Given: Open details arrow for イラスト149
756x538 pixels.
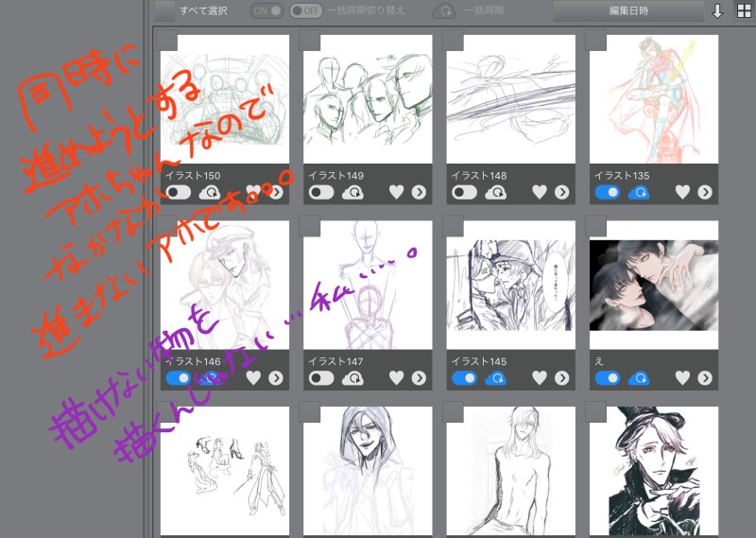Looking at the screenshot, I should tap(419, 193).
